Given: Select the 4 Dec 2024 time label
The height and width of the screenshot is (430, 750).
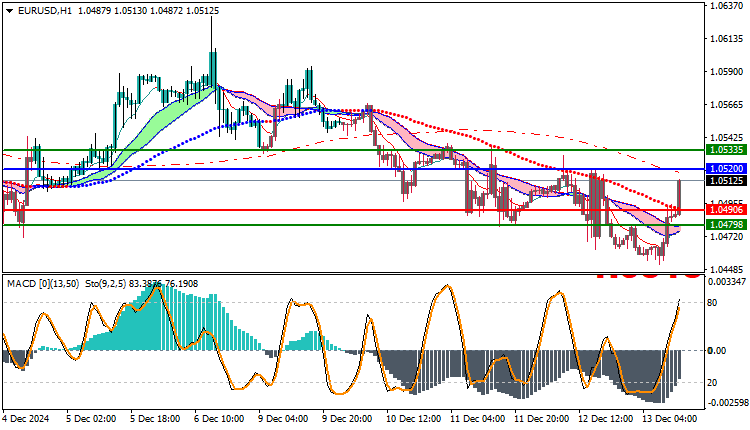Looking at the screenshot, I should (x=26, y=419).
